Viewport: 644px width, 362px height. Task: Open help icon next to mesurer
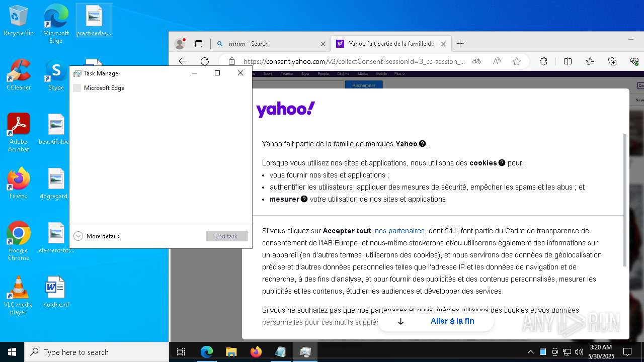click(x=304, y=199)
